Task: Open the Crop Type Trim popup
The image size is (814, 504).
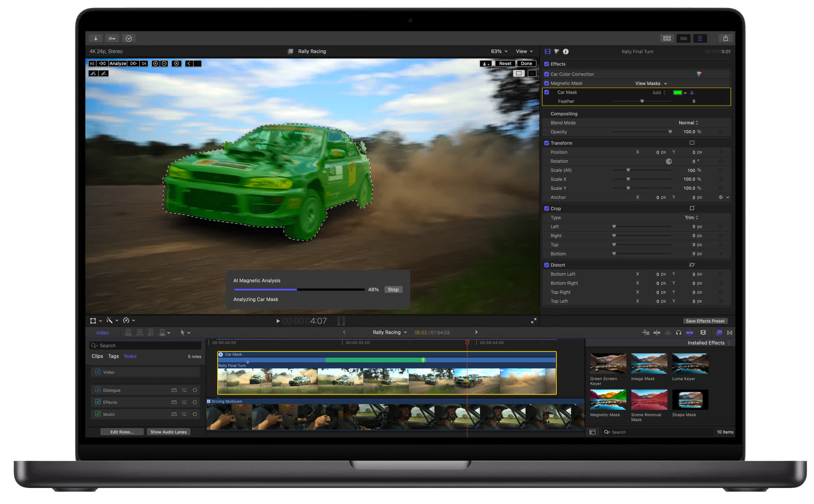Action: (x=691, y=218)
